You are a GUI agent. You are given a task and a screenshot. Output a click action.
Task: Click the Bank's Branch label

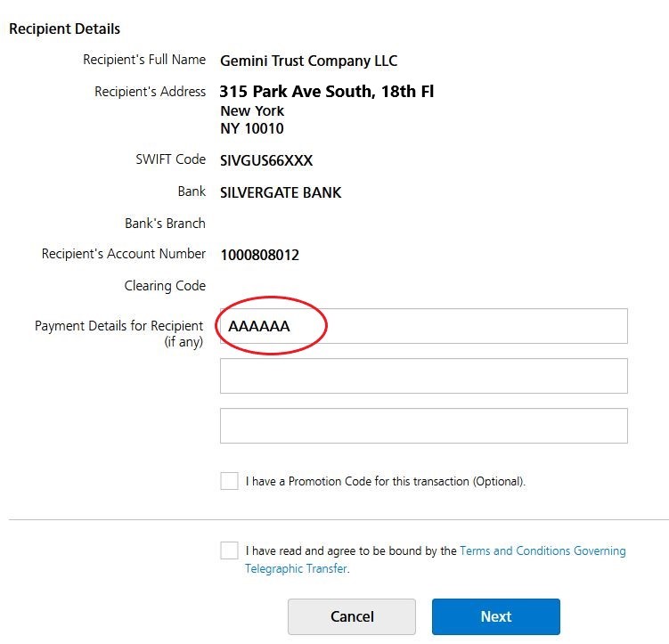tap(165, 224)
